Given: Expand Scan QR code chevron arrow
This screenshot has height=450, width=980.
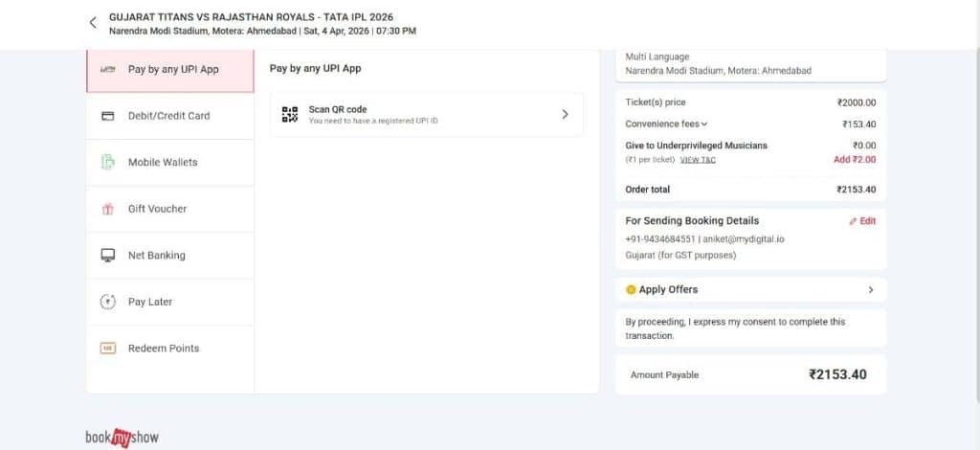Looking at the screenshot, I should (565, 114).
